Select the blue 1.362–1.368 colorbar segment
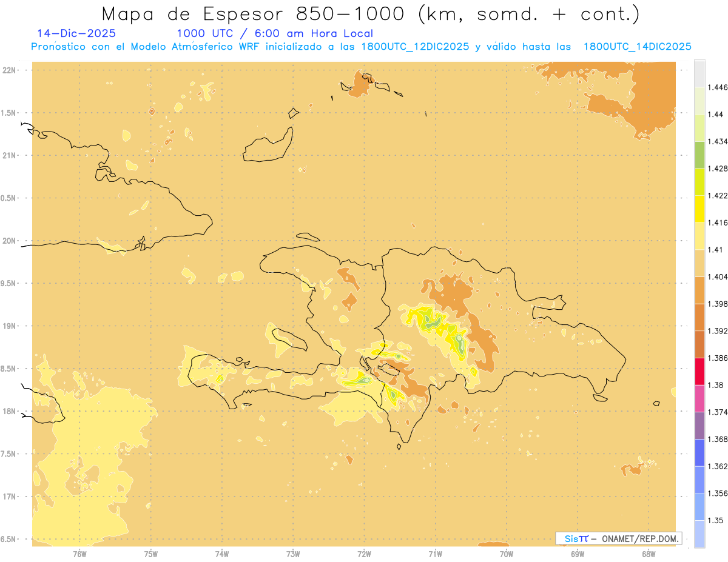The image size is (728, 562). tap(699, 453)
